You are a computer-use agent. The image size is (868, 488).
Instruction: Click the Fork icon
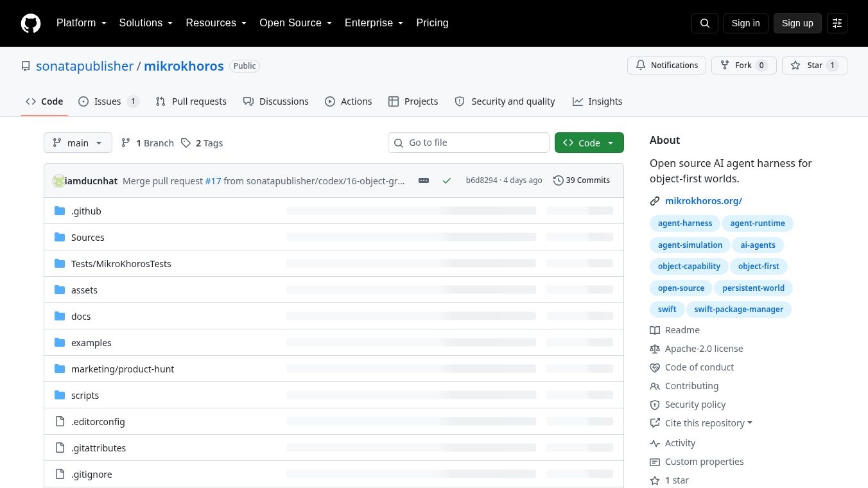pos(725,65)
